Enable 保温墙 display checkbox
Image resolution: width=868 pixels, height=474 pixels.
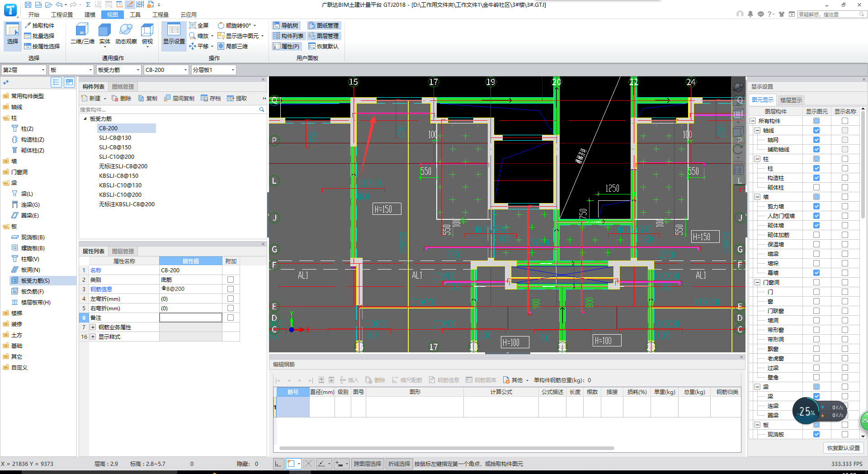click(x=816, y=244)
